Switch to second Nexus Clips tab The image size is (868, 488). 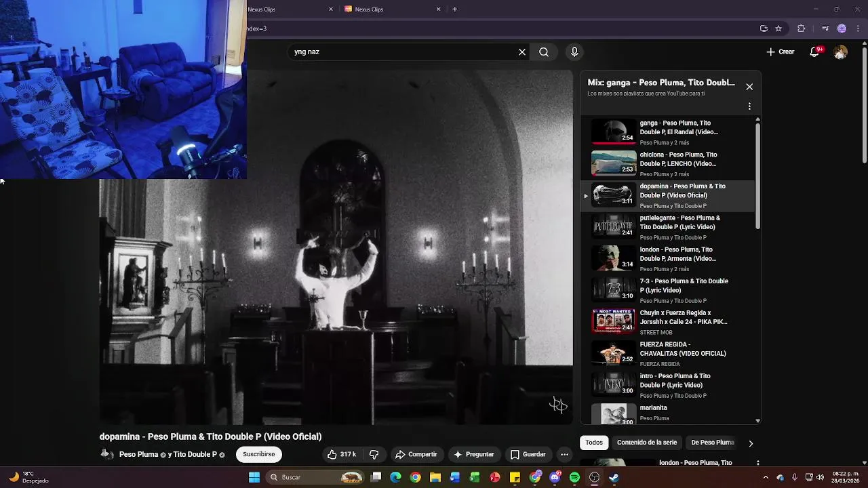pyautogui.click(x=393, y=9)
